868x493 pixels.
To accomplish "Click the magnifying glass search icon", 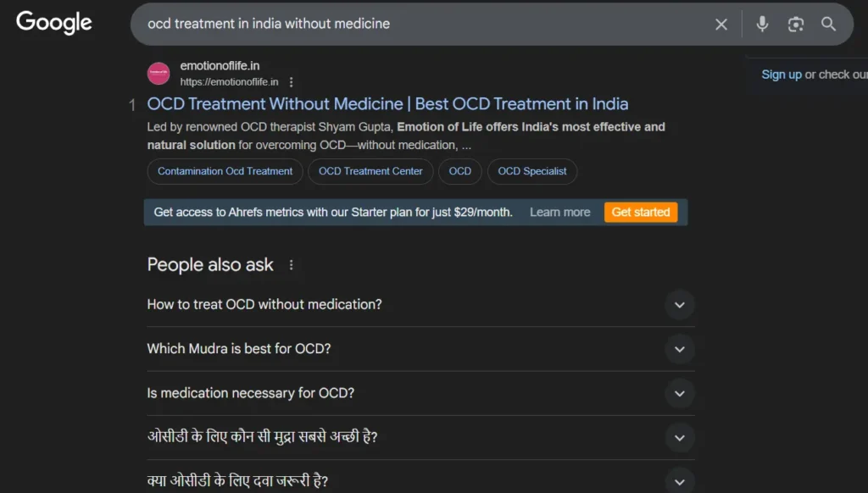I will 828,24.
